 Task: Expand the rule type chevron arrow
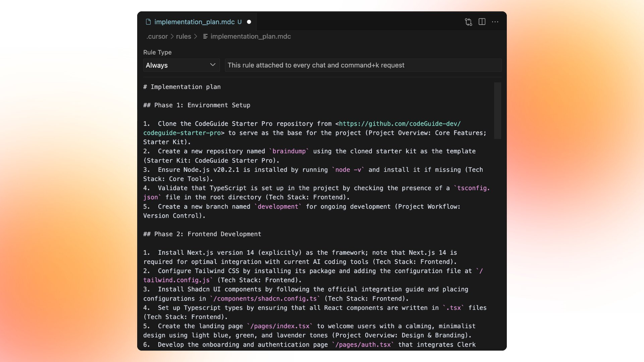point(213,65)
